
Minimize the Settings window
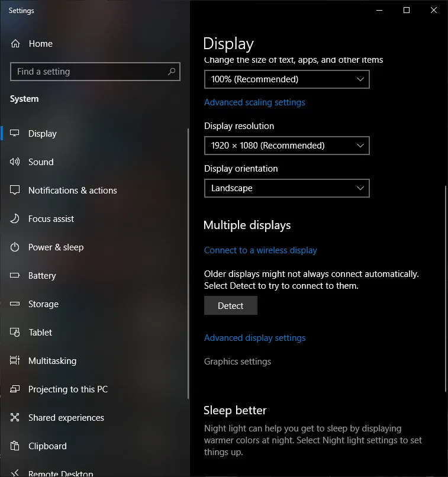click(x=379, y=10)
